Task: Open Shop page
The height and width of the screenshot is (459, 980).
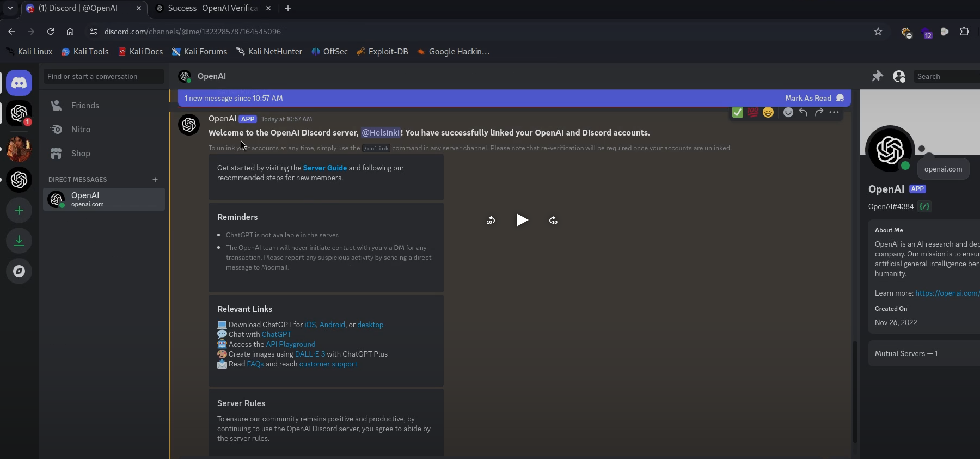Action: [104, 154]
